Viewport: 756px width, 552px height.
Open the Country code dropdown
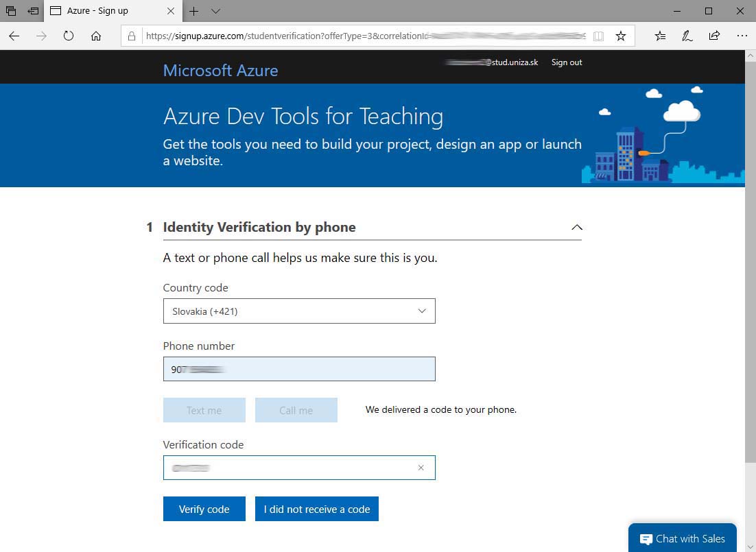tap(299, 311)
